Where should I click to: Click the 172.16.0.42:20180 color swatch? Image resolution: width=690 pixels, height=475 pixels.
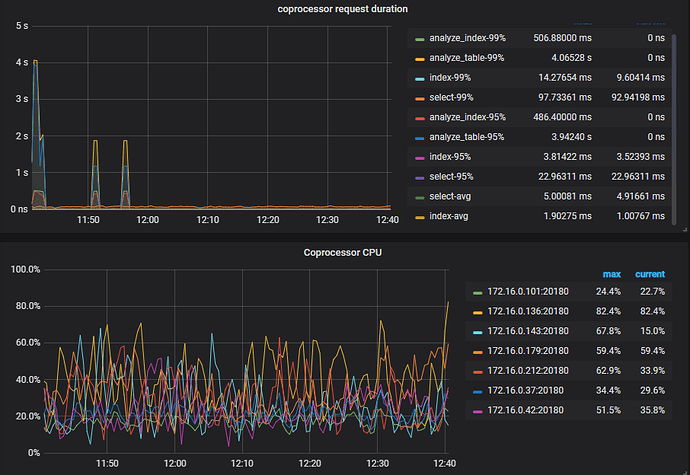477,411
